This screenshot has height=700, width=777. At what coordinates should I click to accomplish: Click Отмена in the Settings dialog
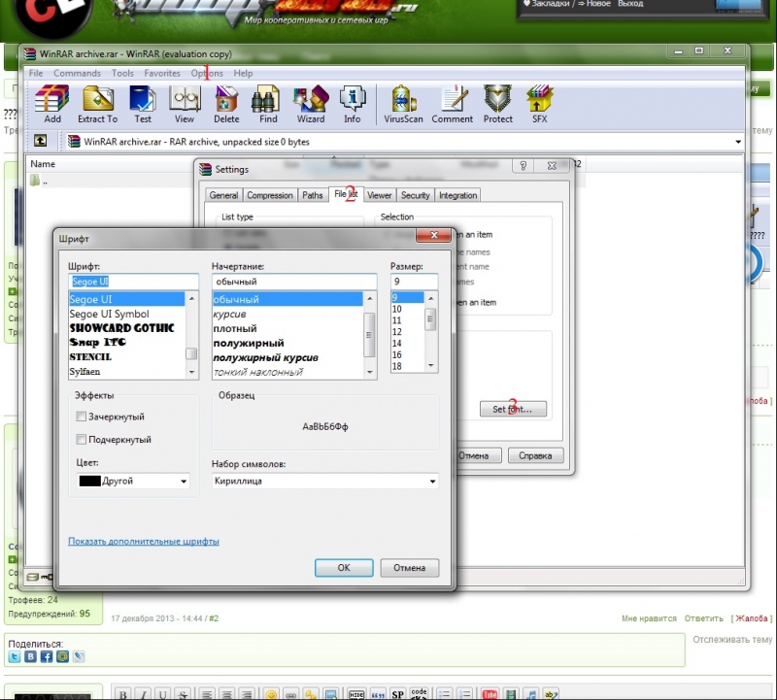(477, 455)
